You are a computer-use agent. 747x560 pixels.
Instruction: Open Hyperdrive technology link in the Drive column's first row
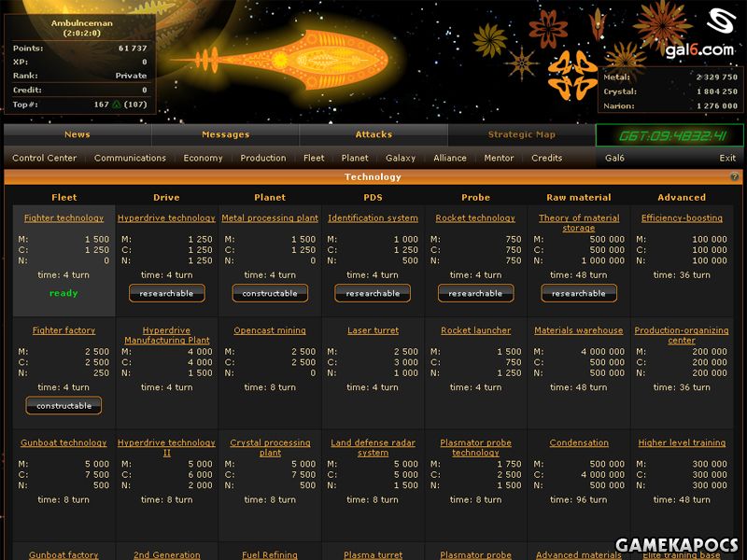(166, 218)
